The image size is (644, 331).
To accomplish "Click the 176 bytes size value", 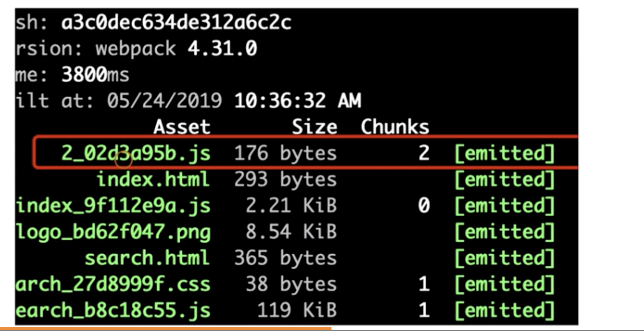I will [285, 153].
